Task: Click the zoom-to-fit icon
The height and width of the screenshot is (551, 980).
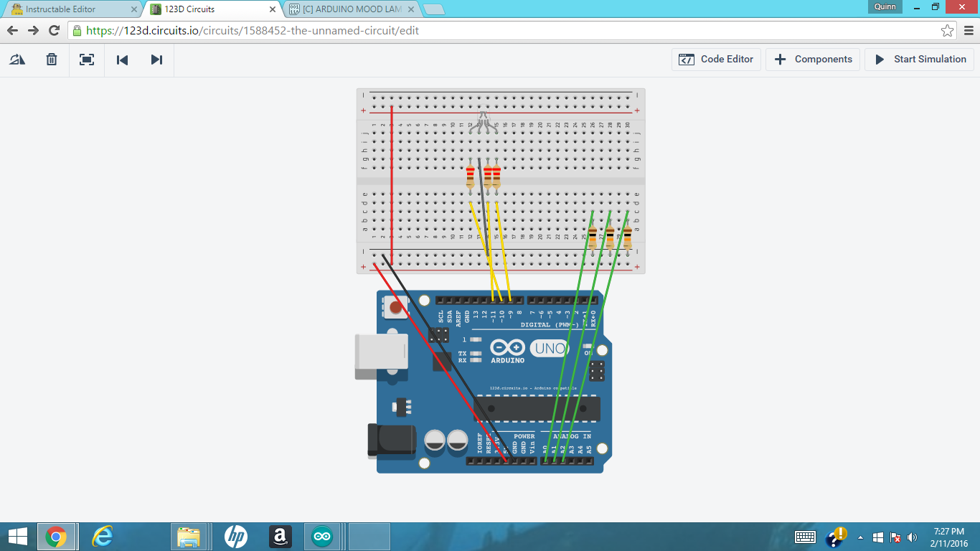Action: (x=87, y=60)
